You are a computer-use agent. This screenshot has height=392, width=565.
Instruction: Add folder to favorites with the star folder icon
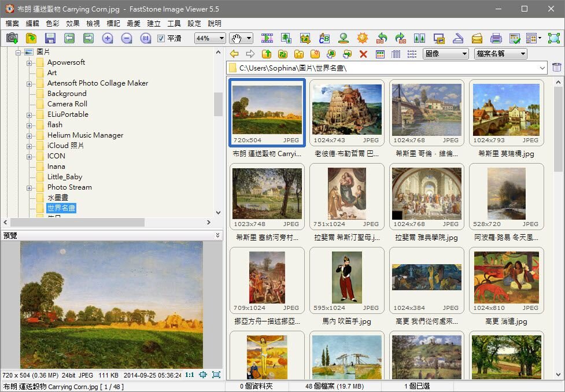(x=299, y=54)
